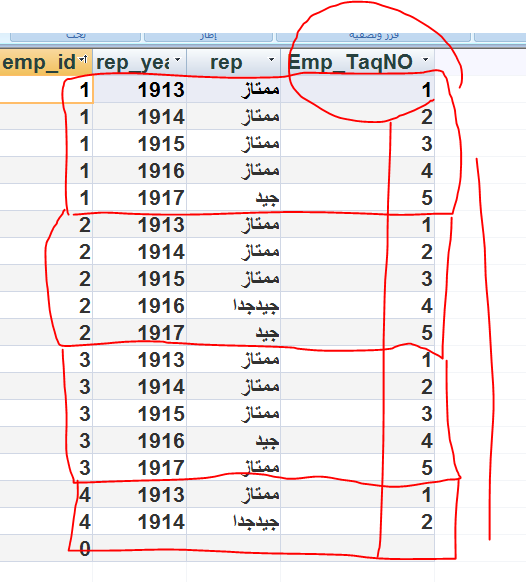The width and height of the screenshot is (526, 582).
Task: Open the Emp_TaqNO column dropdown arrow
Action: 426,59
